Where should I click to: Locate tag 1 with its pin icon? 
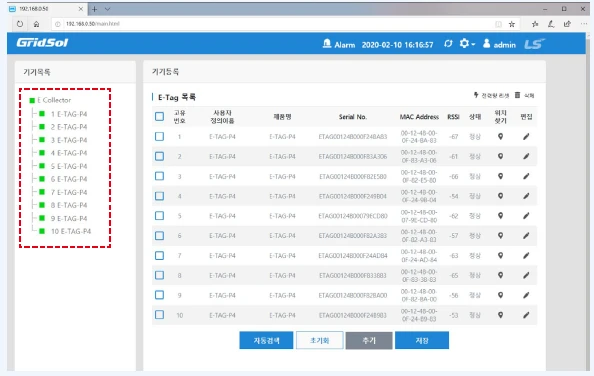(x=500, y=136)
